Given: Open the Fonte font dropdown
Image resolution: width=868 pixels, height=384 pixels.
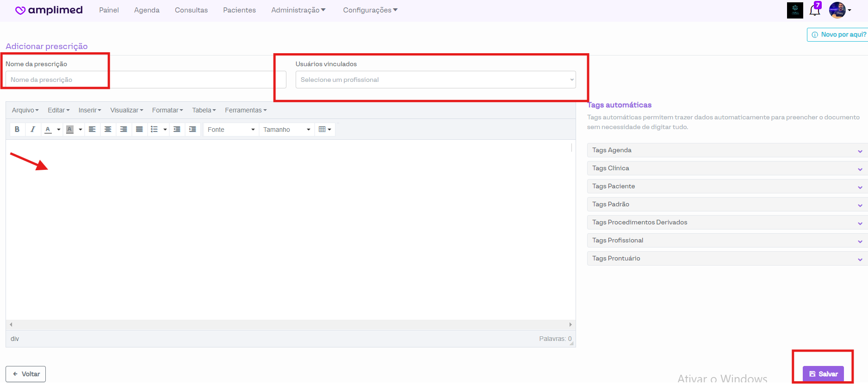Looking at the screenshot, I should 231,130.
